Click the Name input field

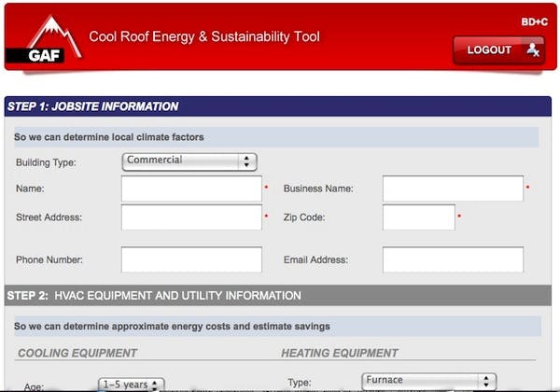(191, 189)
